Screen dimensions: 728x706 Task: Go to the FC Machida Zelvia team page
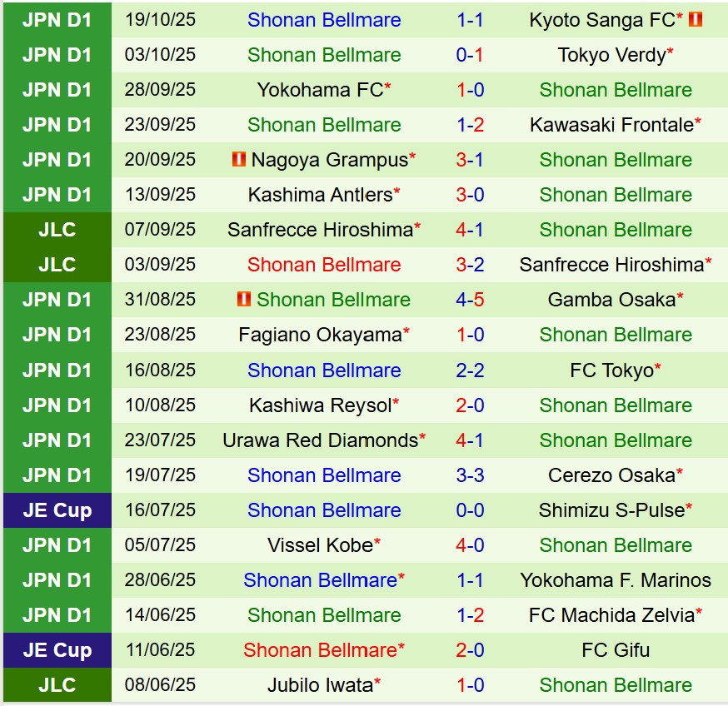pyautogui.click(x=612, y=615)
